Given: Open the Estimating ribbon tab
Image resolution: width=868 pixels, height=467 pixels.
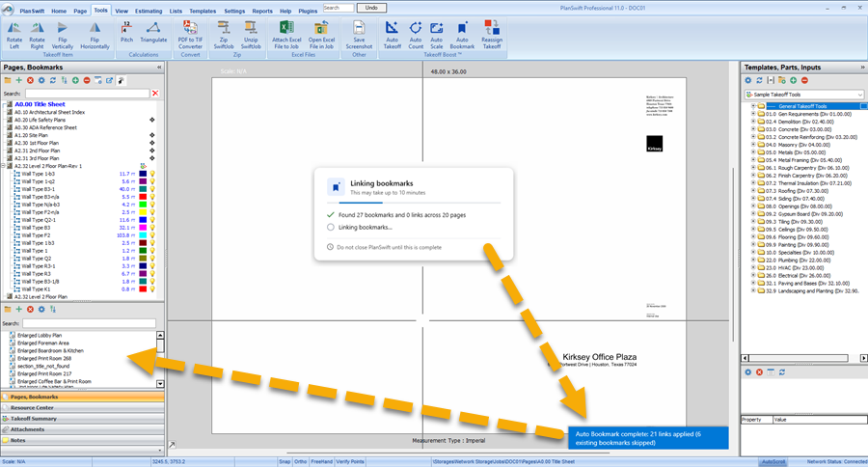Looking at the screenshot, I should (149, 11).
